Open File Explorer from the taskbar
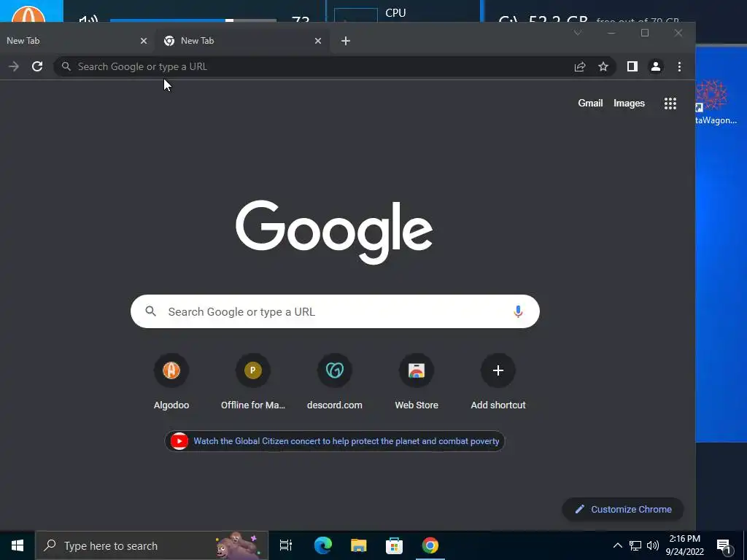 pyautogui.click(x=358, y=545)
